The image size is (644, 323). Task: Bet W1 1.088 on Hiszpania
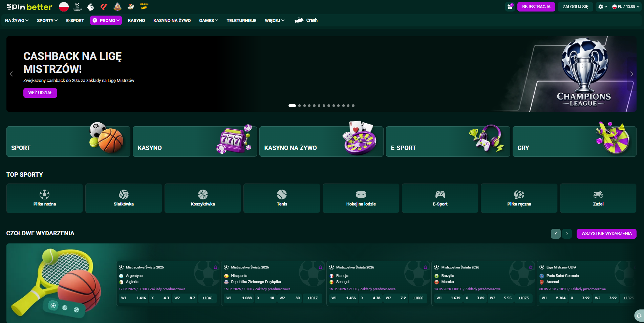[239, 298]
